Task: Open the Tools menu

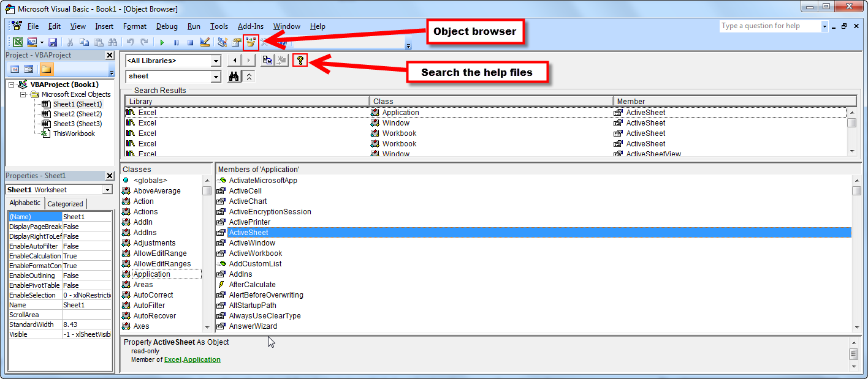Action: [x=219, y=26]
